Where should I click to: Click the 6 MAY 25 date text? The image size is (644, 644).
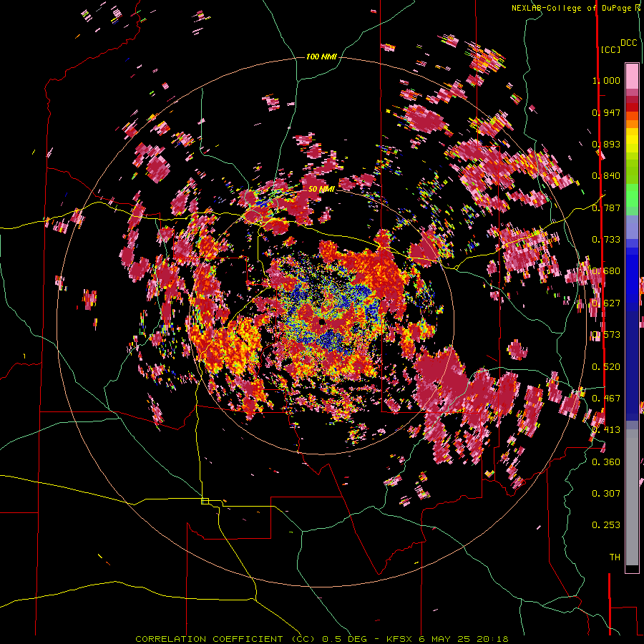(x=446, y=639)
